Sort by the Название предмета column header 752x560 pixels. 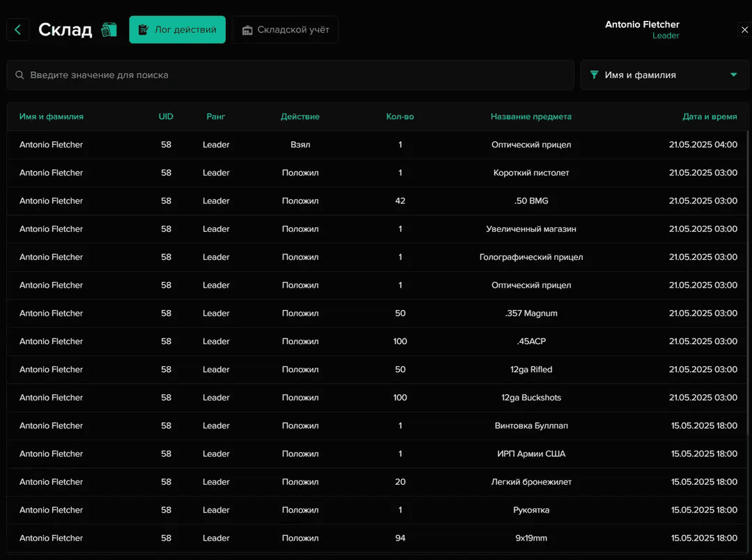pyautogui.click(x=531, y=116)
